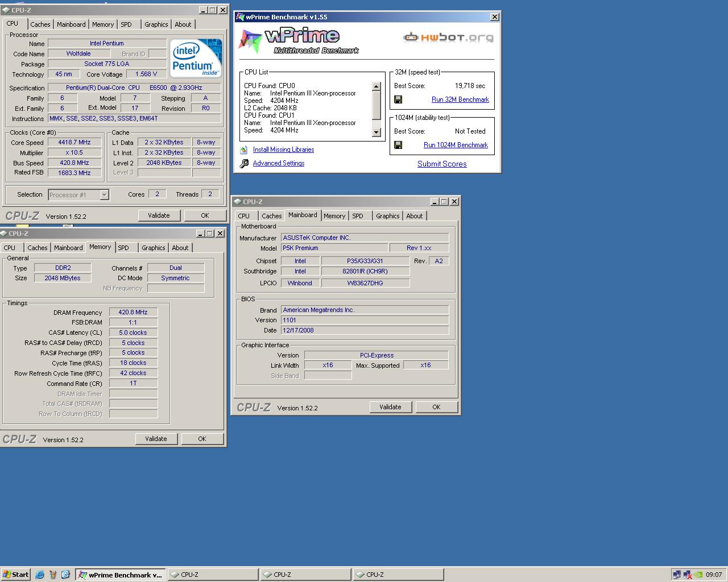Image resolution: width=728 pixels, height=582 pixels.
Task: Click the Core Speed value 4418.7 MHz
Action: click(75, 143)
